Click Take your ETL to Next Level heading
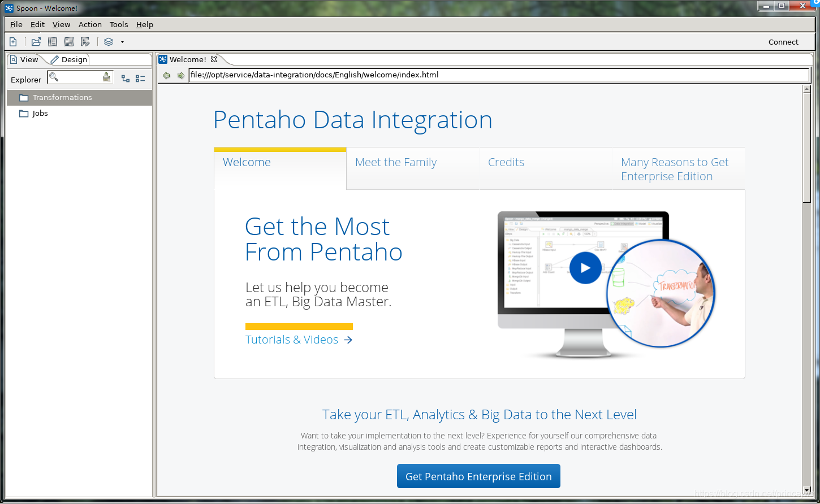The image size is (820, 504). 480,415
